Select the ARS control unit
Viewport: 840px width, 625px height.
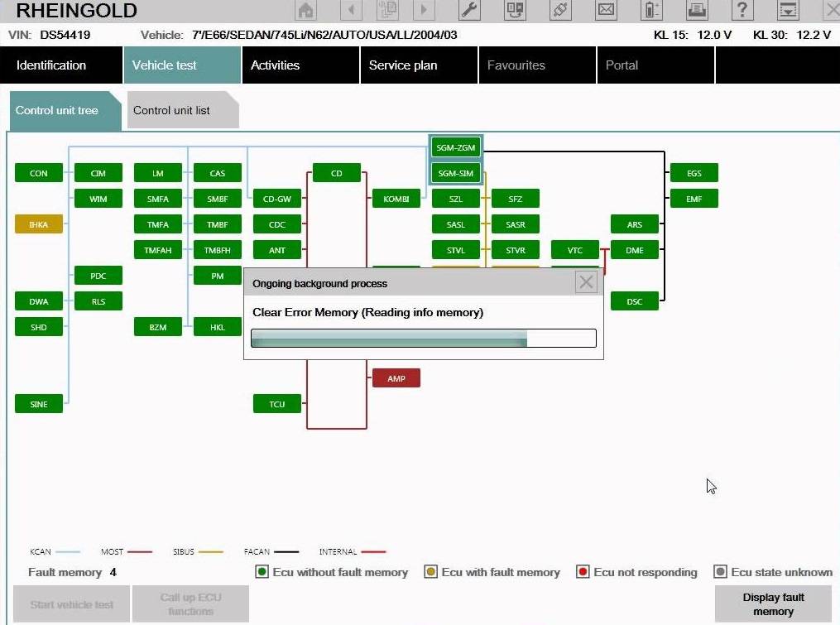coord(634,224)
